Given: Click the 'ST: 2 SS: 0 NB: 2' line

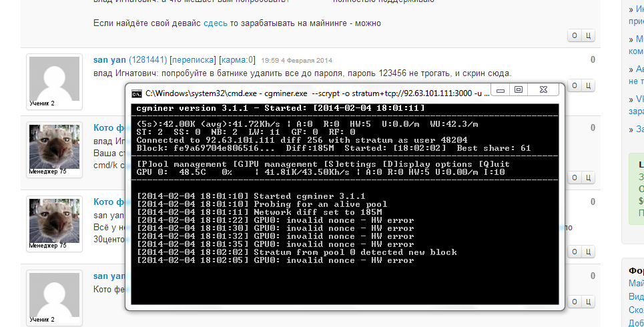Looking at the screenshot, I should point(246,132).
